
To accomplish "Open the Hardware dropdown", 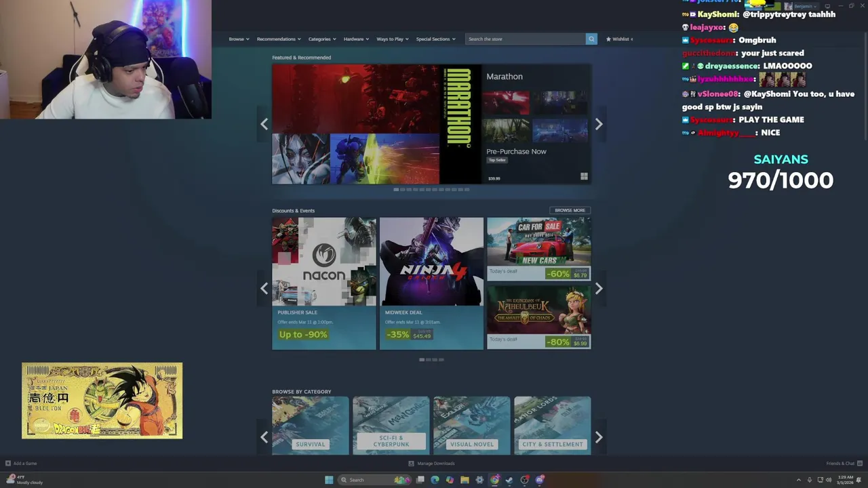I will (x=356, y=39).
